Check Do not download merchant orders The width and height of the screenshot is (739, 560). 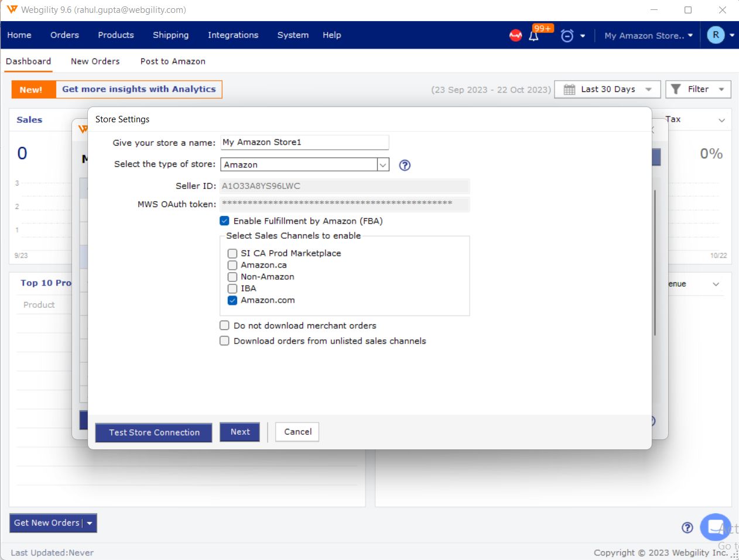click(x=224, y=325)
